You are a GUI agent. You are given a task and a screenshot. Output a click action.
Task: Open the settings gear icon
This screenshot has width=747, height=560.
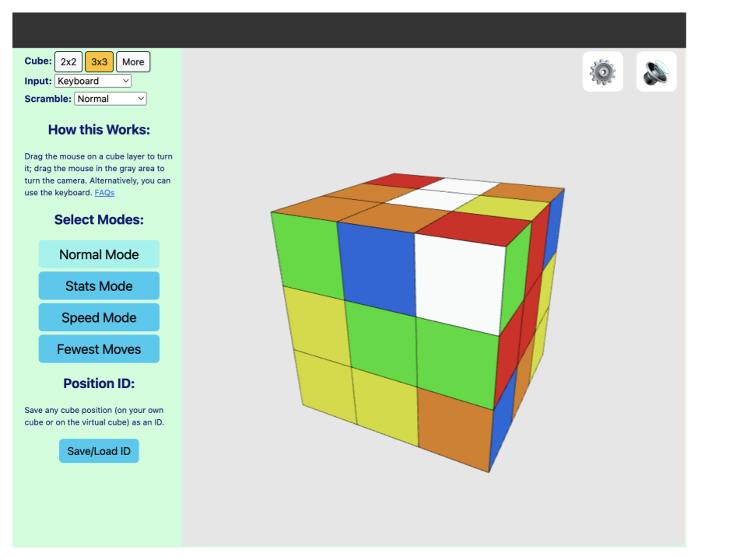(x=602, y=72)
